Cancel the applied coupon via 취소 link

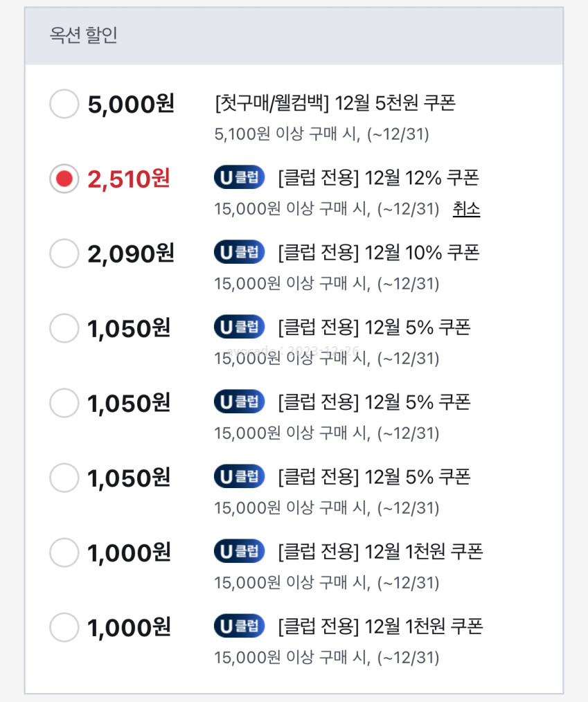pyautogui.click(x=466, y=208)
